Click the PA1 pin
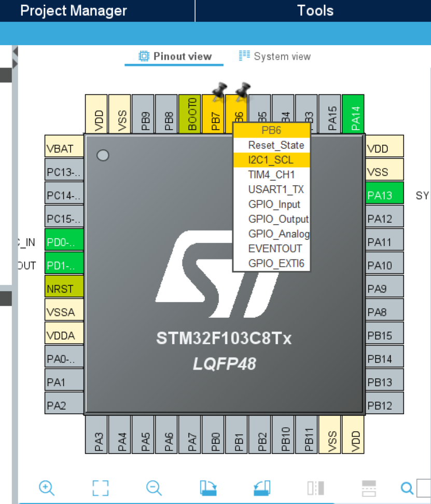 [x=64, y=379]
